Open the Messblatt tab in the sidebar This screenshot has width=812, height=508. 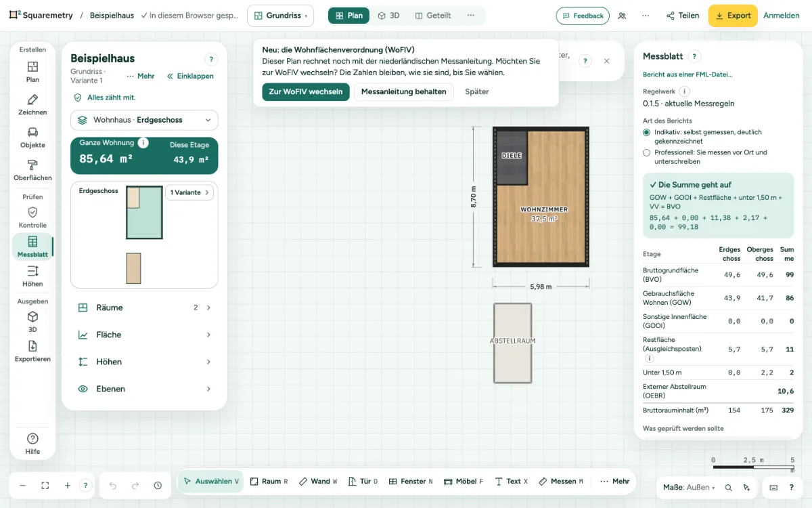32,247
